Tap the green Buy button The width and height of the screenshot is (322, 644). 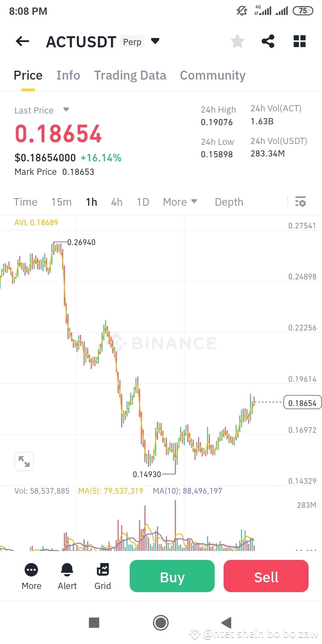pos(172,576)
